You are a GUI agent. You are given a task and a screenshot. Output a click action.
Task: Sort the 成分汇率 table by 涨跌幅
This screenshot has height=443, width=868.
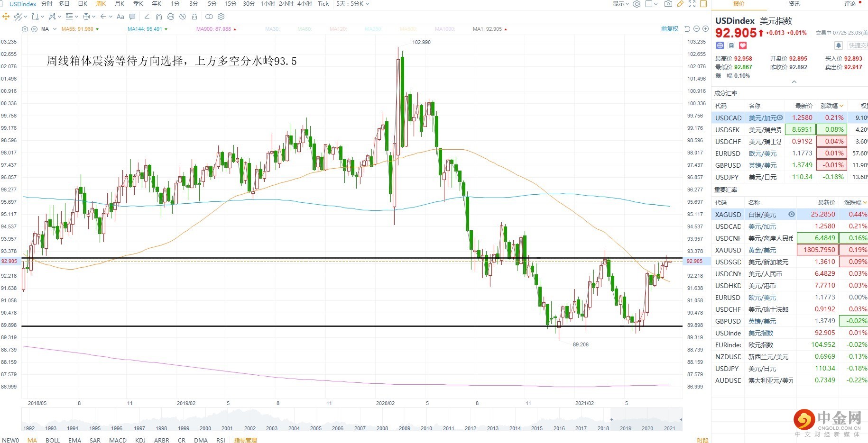[x=832, y=106]
